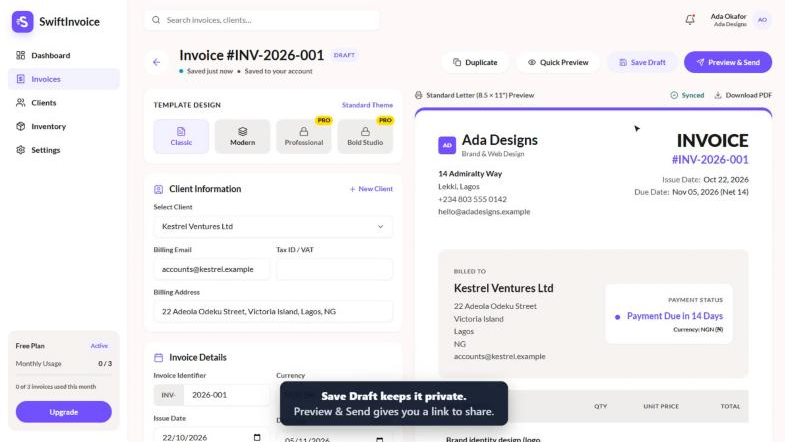
Task: Open the Issue Date calendar picker
Action: click(257, 437)
